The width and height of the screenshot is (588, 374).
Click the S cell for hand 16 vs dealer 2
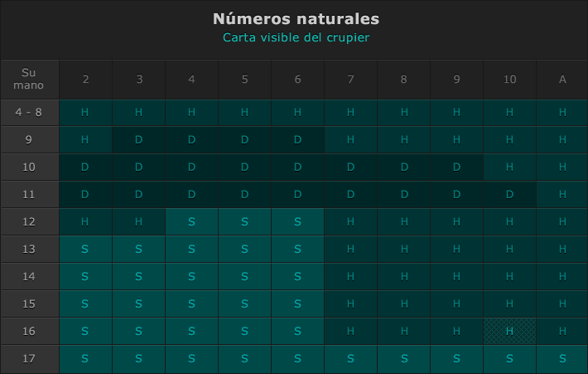coord(85,332)
